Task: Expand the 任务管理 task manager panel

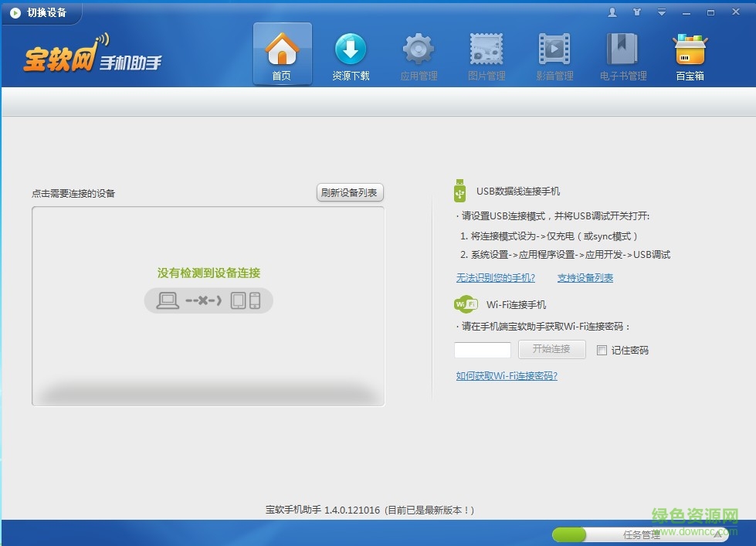Action: [x=718, y=534]
